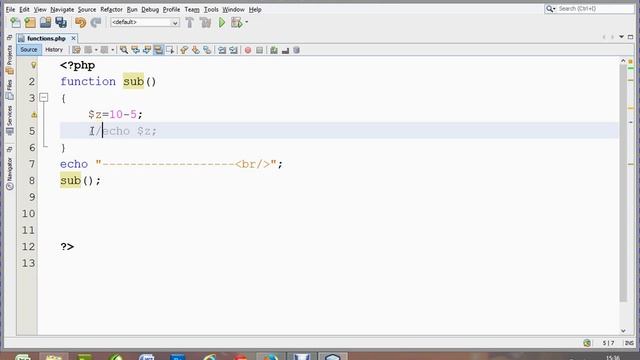Viewport: 640px width, 360px height.
Task: Click the Clean and Build icon
Action: point(205,22)
